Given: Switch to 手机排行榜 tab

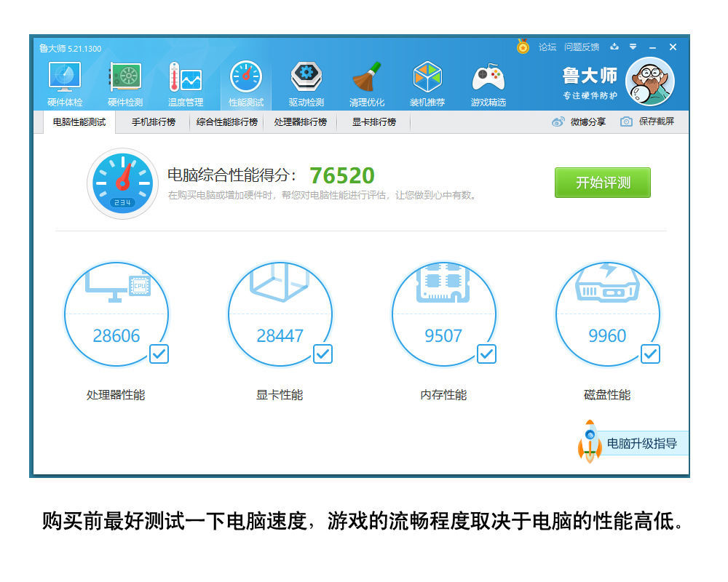Looking at the screenshot, I should (153, 122).
